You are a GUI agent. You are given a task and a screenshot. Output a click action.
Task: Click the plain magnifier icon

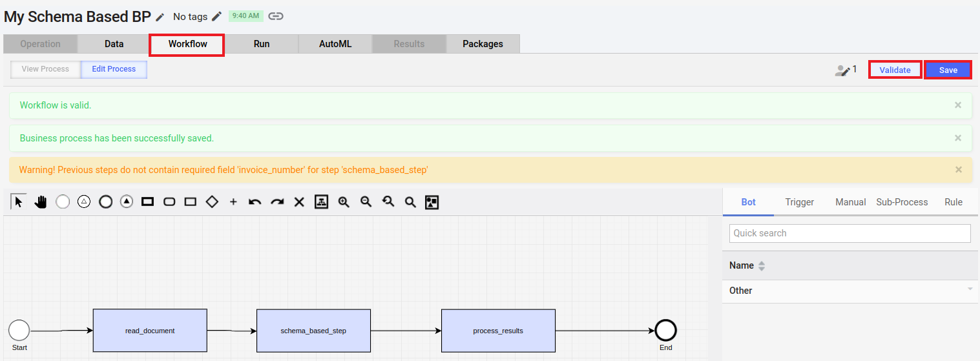(410, 202)
